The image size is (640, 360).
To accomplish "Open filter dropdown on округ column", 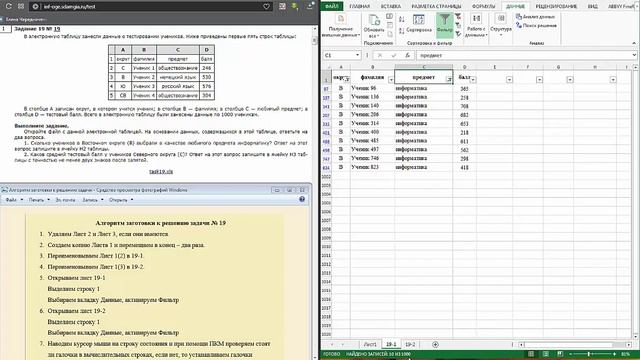I will [347, 80].
